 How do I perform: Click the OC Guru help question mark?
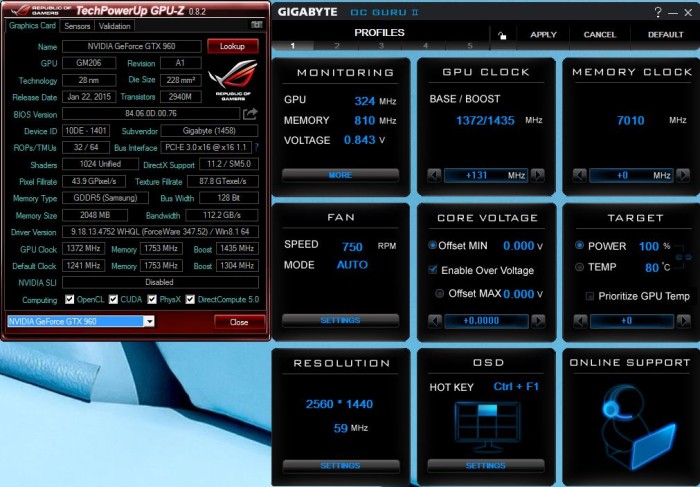pyautogui.click(x=658, y=12)
